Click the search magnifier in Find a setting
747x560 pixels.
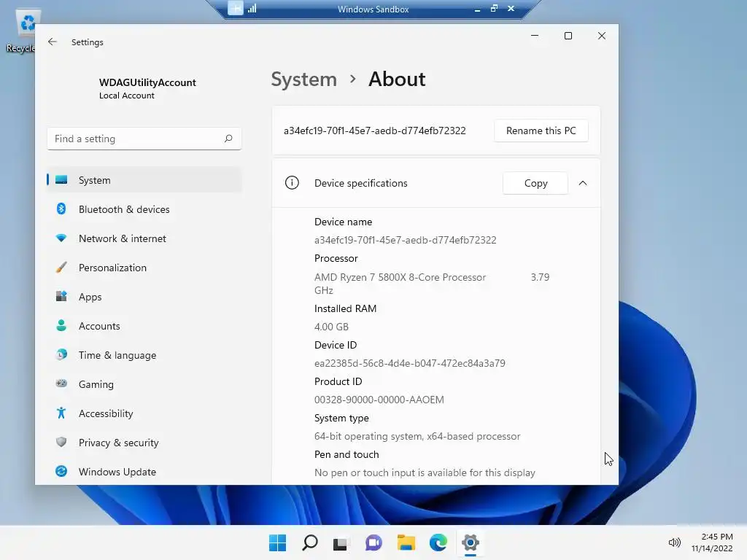(228, 139)
